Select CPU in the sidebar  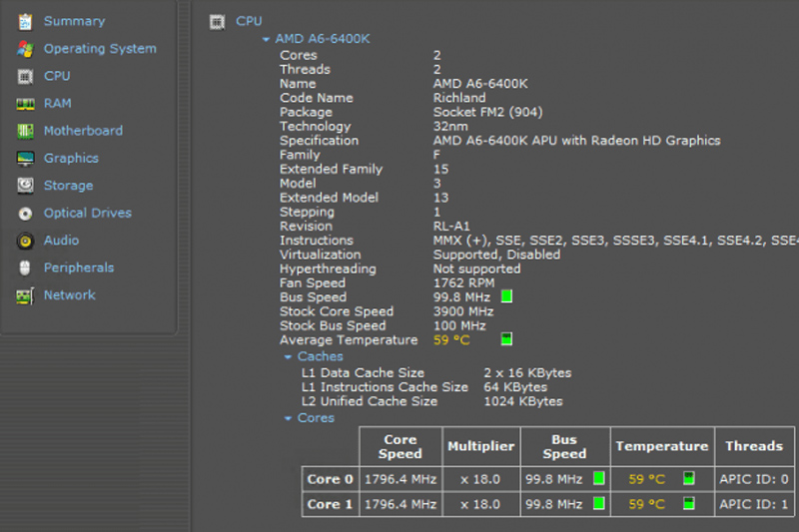tap(57, 76)
